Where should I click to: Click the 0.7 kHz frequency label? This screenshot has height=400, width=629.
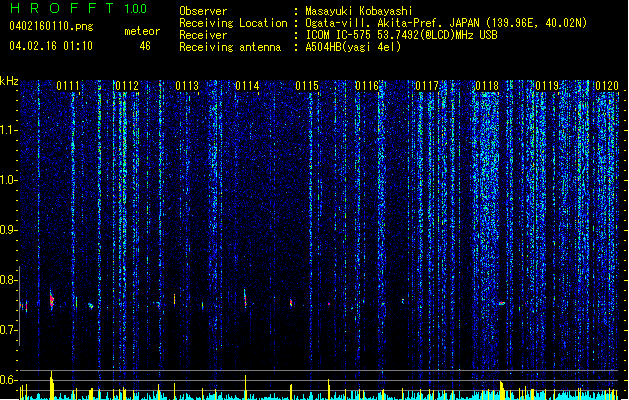[x=8, y=330]
